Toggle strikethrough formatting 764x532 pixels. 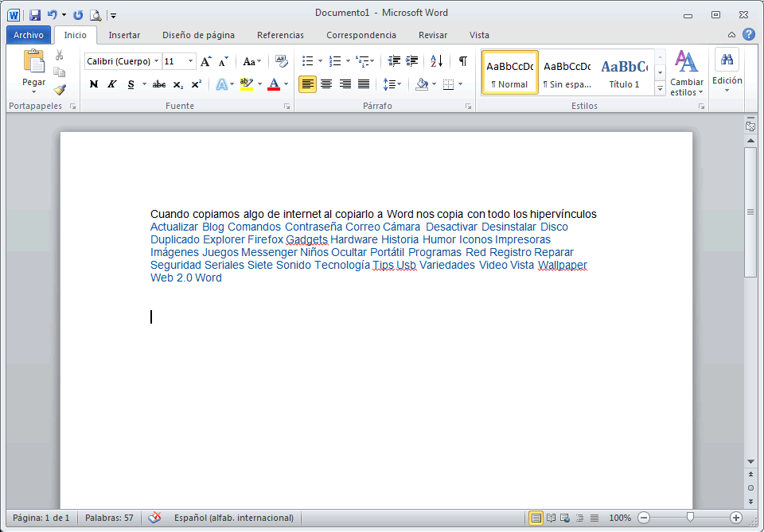[x=159, y=85]
